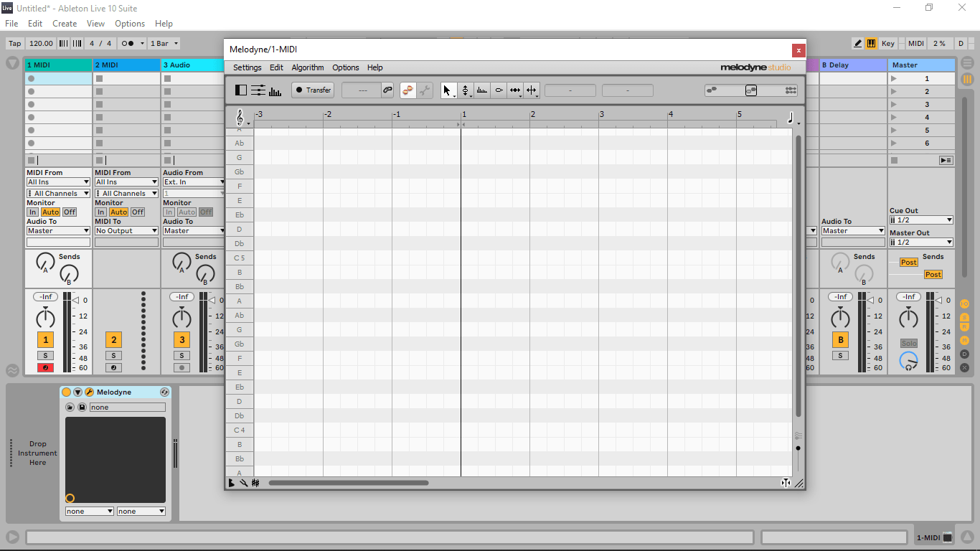This screenshot has height=551, width=980.
Task: Set track 1 monitor to In
Action: (32, 212)
